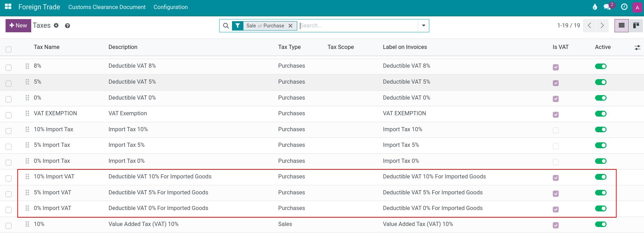This screenshot has height=235, width=644.
Task: Click the gear icon beside Taxes
Action: pos(56,25)
